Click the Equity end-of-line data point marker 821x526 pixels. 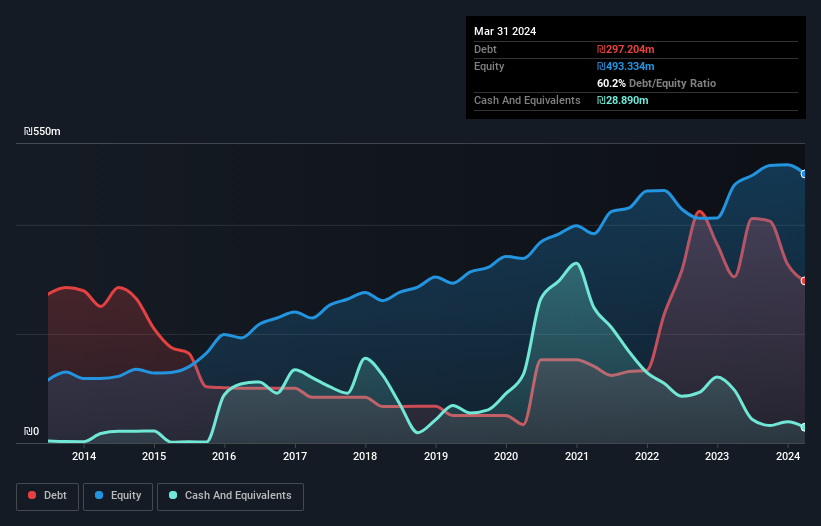tap(804, 174)
